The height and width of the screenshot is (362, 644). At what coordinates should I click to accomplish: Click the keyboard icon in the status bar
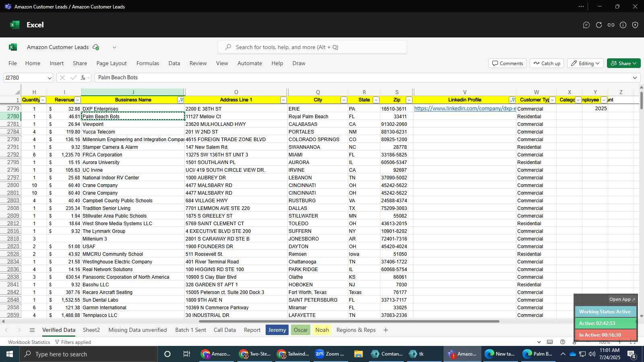550,342
